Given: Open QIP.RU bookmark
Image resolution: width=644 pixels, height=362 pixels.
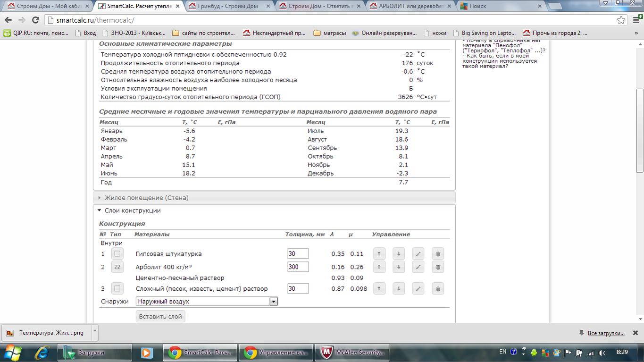Looking at the screenshot, I should click(36, 33).
